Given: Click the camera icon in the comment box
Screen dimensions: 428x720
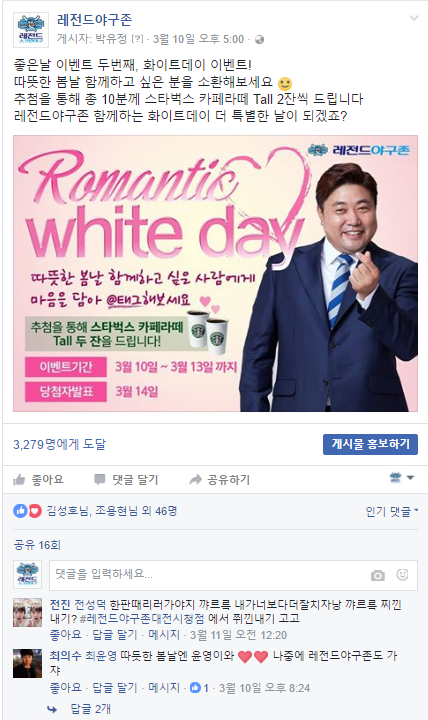Looking at the screenshot, I should tap(377, 575).
